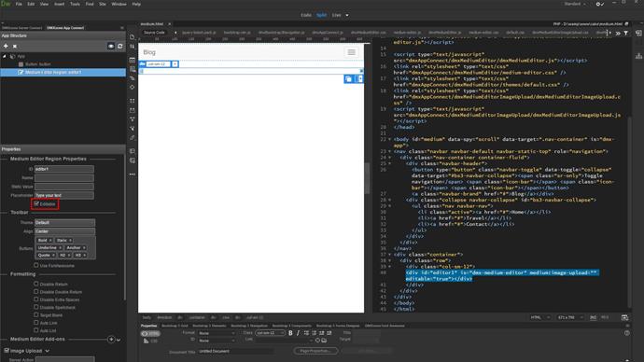
Task: Open the View menu
Action: (45, 4)
